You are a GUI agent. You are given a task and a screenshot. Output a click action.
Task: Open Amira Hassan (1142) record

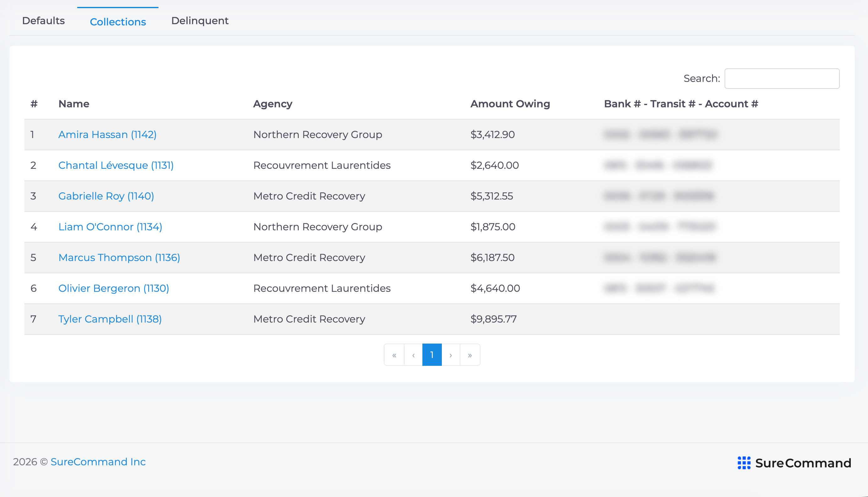tap(107, 135)
